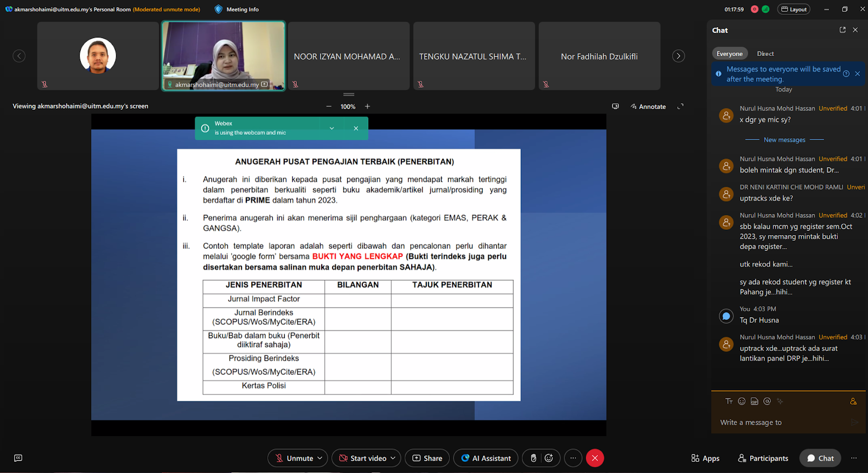Select Nor Fadhilah Dzulkifli participant tile

pyautogui.click(x=599, y=56)
